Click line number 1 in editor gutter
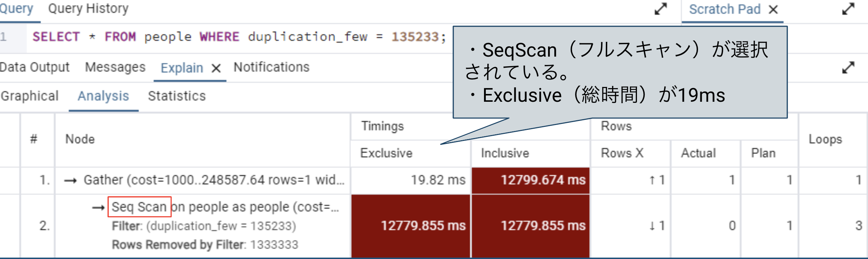This screenshot has width=868, height=259. [x=3, y=37]
